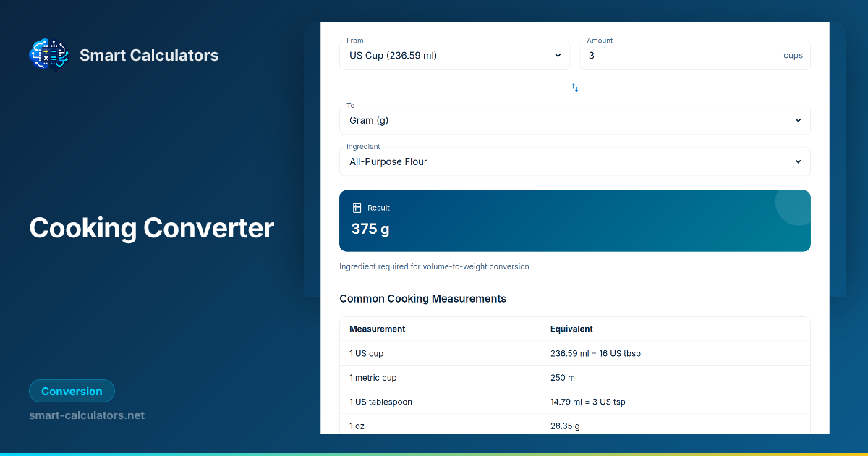Image resolution: width=868 pixels, height=456 pixels.
Task: Click the calculator icon beside Result
Action: click(357, 208)
